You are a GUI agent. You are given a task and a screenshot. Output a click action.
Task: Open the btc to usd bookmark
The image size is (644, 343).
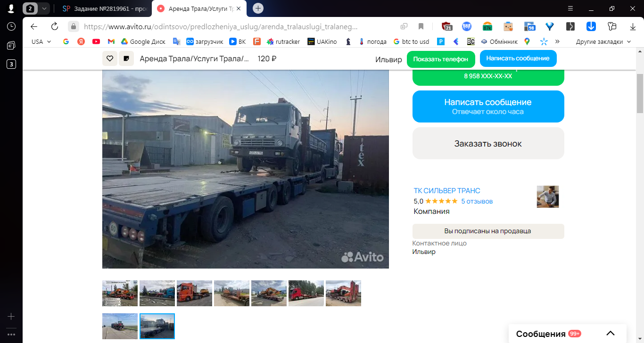click(x=411, y=41)
